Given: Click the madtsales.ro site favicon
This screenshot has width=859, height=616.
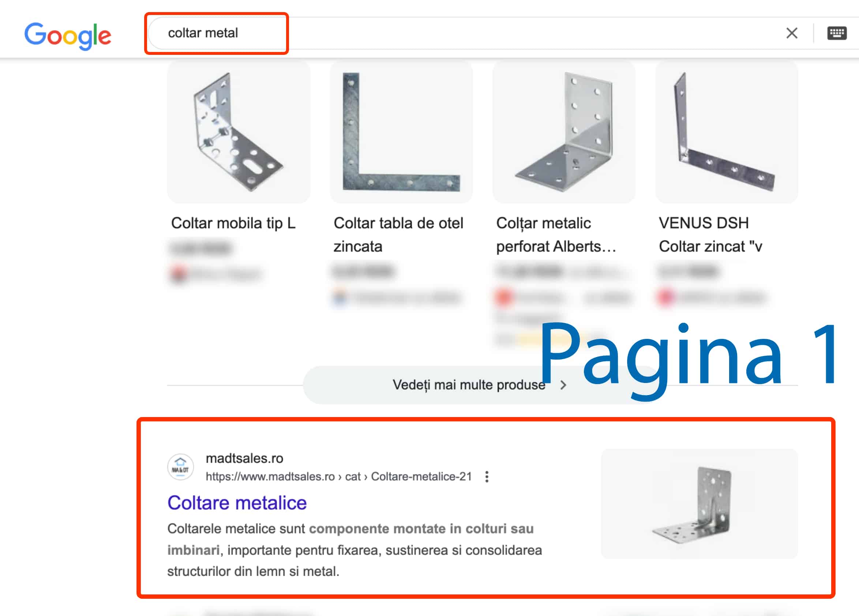Looking at the screenshot, I should [x=181, y=467].
